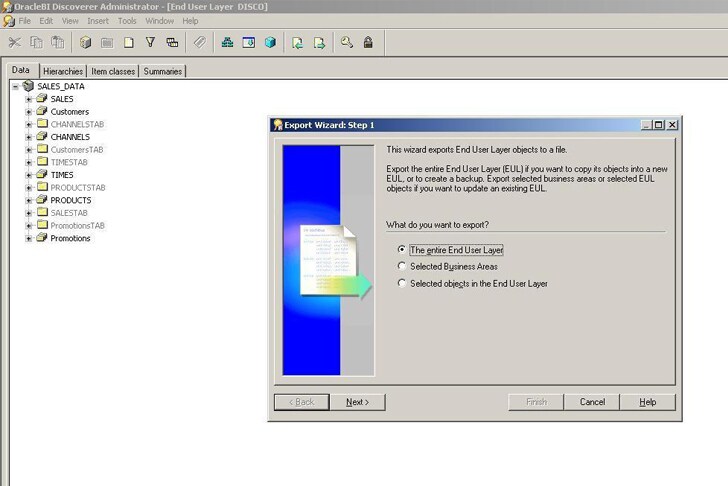The width and height of the screenshot is (728, 486).
Task: Select the Selected Business Areas radio button
Action: (402, 266)
